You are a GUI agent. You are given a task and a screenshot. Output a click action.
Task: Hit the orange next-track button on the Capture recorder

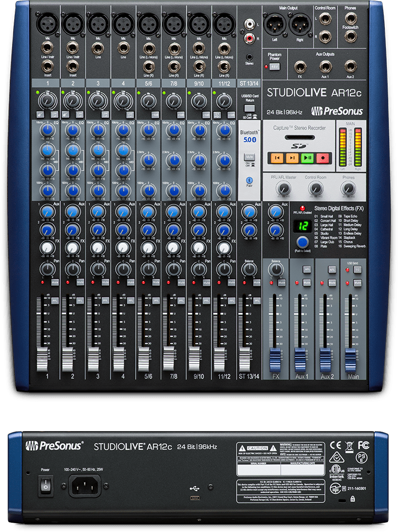tap(292, 158)
